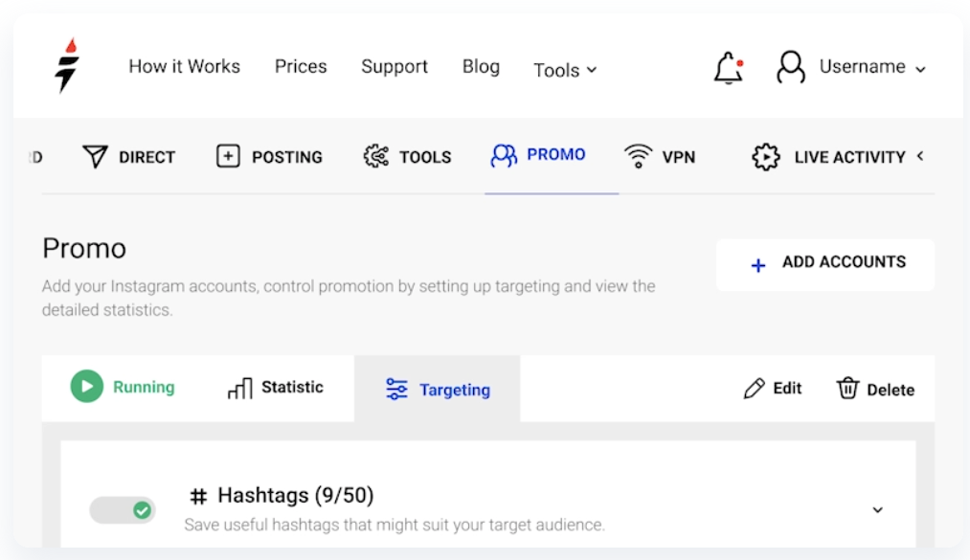Open the Direct navigation tab

click(x=129, y=157)
